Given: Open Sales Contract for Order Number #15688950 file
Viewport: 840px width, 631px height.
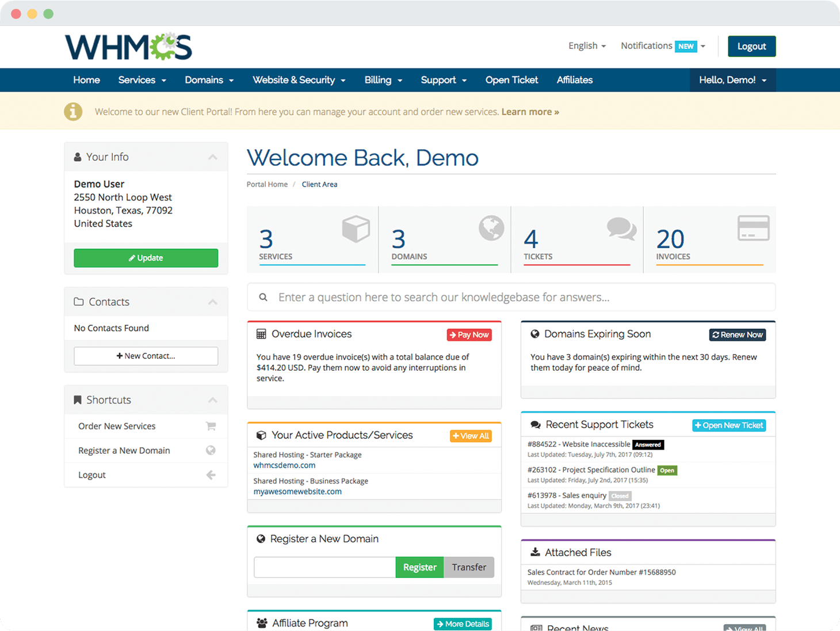Looking at the screenshot, I should [601, 572].
